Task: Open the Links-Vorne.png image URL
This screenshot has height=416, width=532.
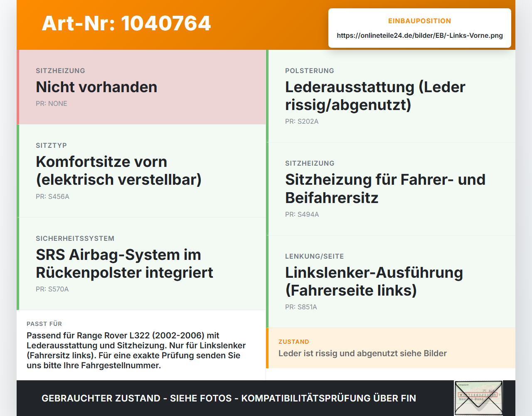Action: click(420, 35)
